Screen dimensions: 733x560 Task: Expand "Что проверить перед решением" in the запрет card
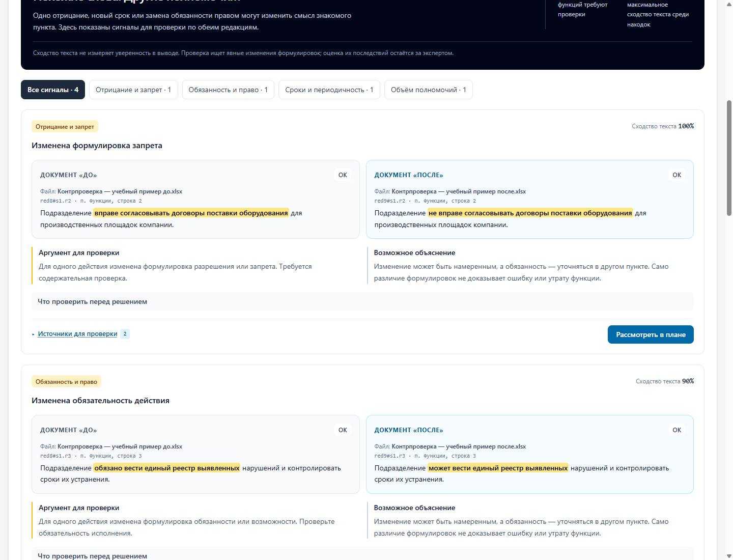coord(362,301)
